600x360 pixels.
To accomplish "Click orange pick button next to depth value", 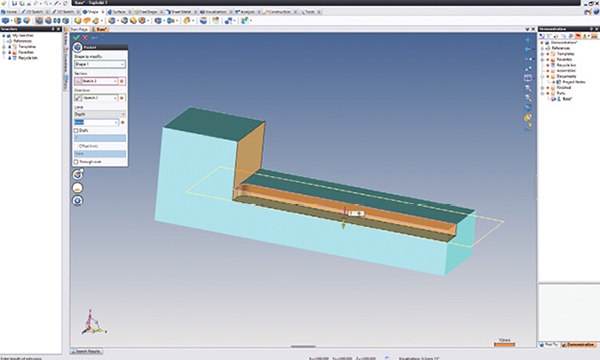I will (122, 122).
